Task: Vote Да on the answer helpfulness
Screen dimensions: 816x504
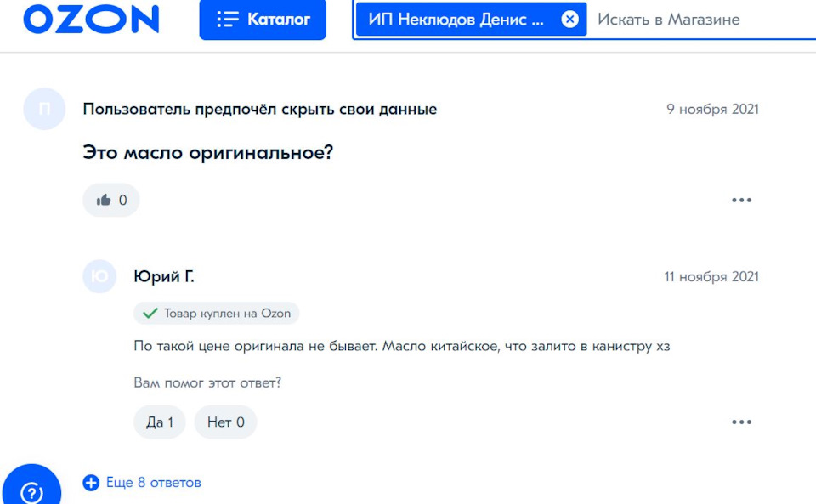Action: click(x=159, y=422)
